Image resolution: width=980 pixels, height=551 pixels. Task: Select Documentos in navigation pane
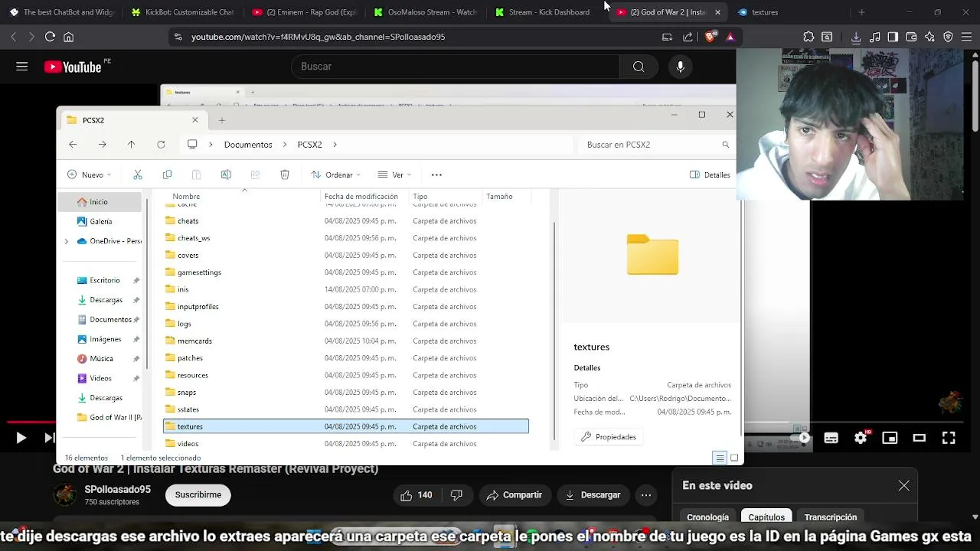[x=109, y=319]
